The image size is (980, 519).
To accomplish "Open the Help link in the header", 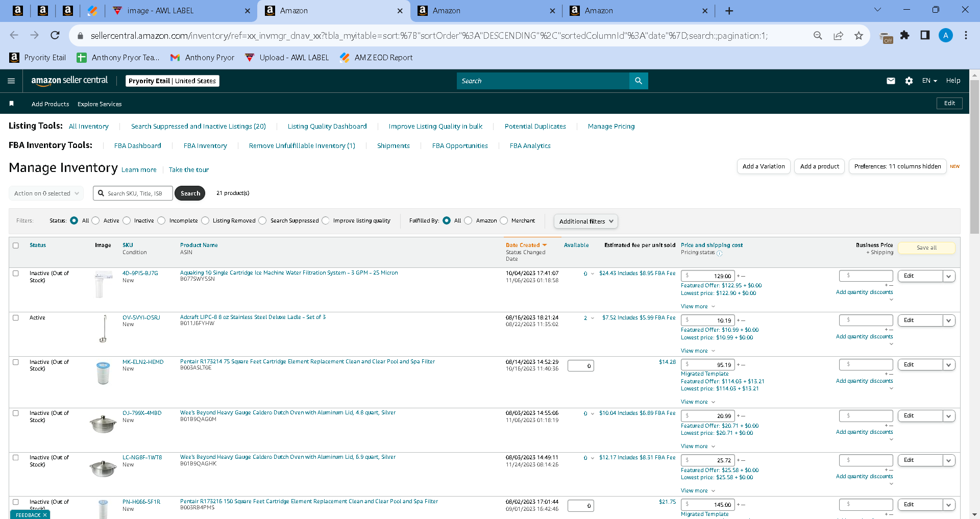I will tap(953, 81).
